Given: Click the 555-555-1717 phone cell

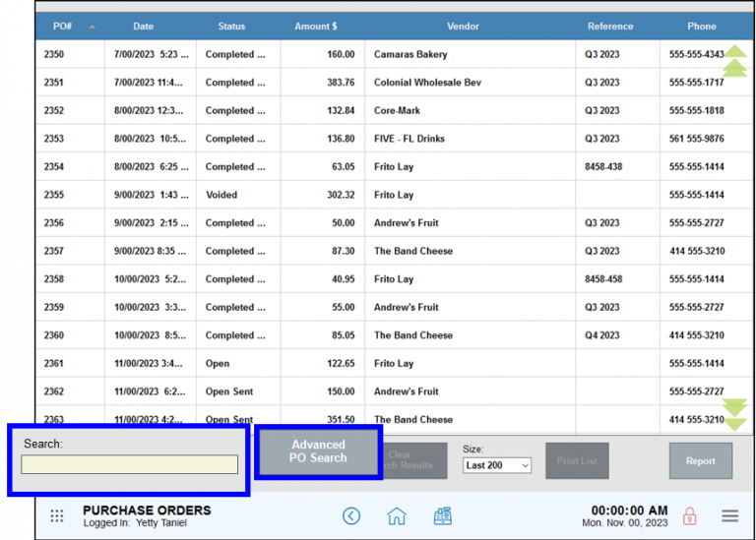Looking at the screenshot, I should tap(697, 83).
